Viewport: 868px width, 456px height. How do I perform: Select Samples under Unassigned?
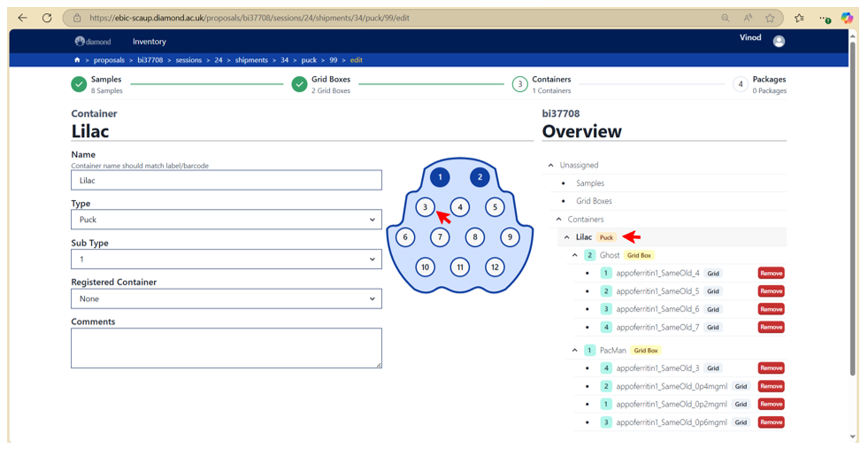590,183
